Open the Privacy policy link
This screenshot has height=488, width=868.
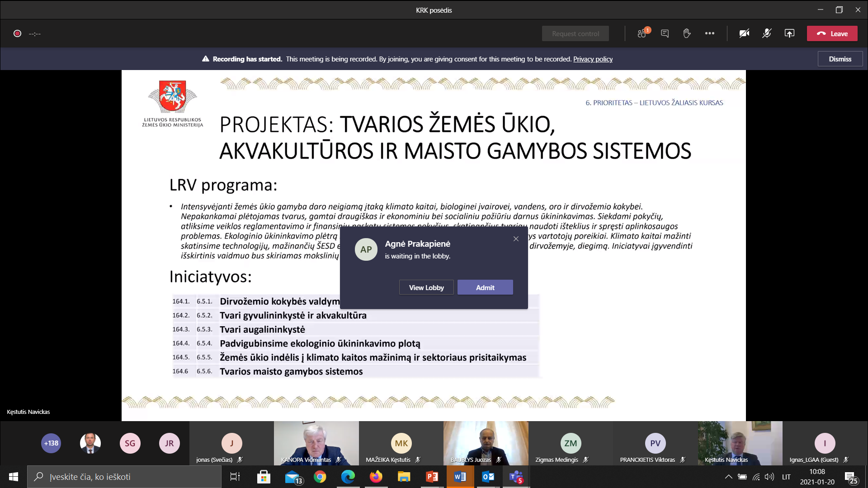point(593,59)
